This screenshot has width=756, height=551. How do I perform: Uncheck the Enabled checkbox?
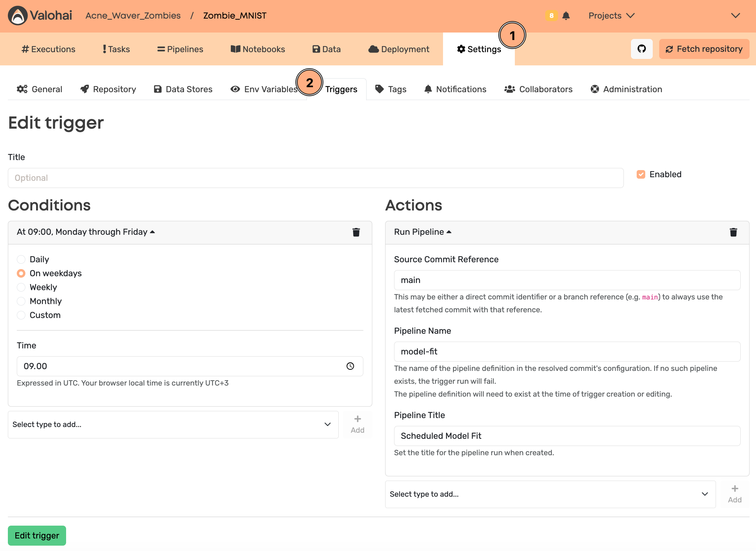click(641, 174)
